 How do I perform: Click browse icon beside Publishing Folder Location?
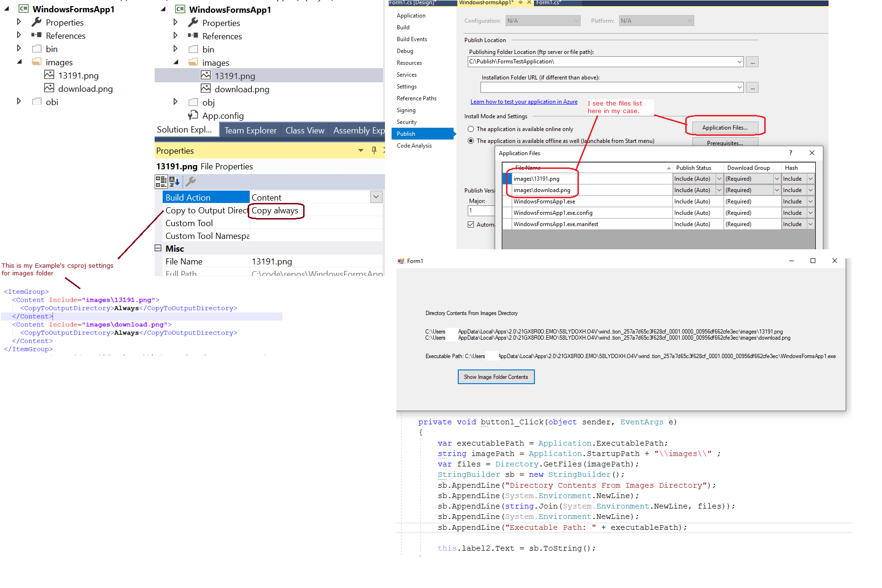[x=751, y=61]
